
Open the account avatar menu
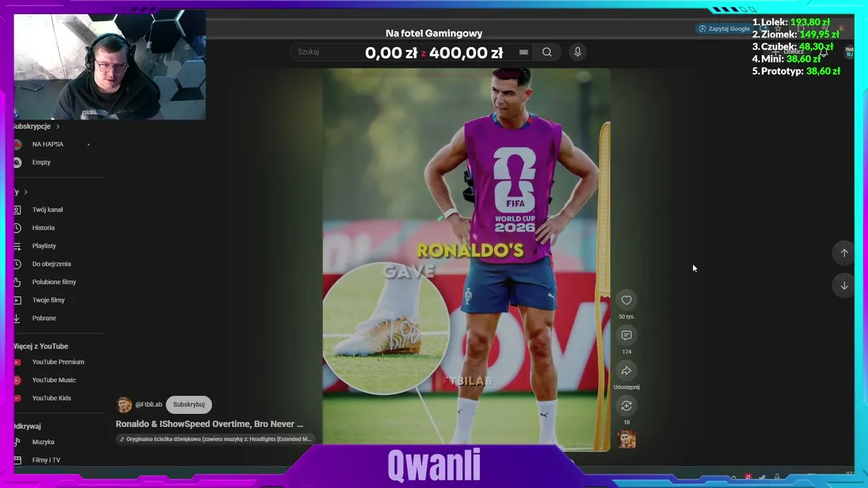[848, 52]
